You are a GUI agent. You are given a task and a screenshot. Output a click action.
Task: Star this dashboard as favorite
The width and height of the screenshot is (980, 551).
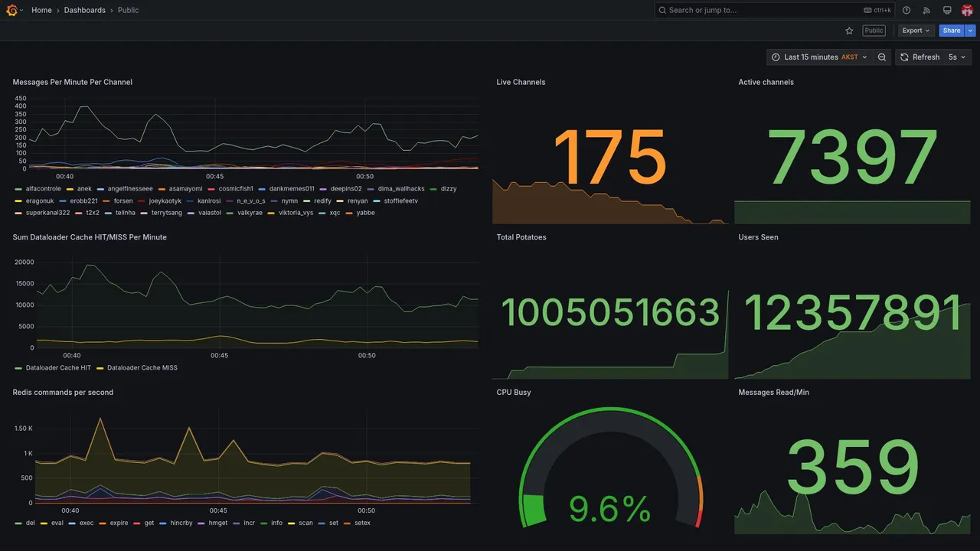(x=849, y=31)
